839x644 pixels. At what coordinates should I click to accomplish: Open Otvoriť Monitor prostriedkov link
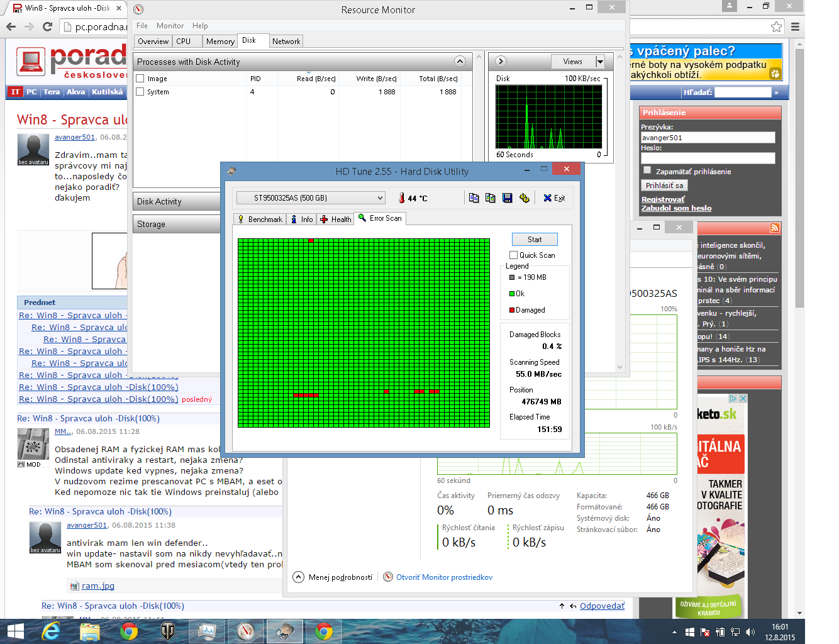point(444,577)
